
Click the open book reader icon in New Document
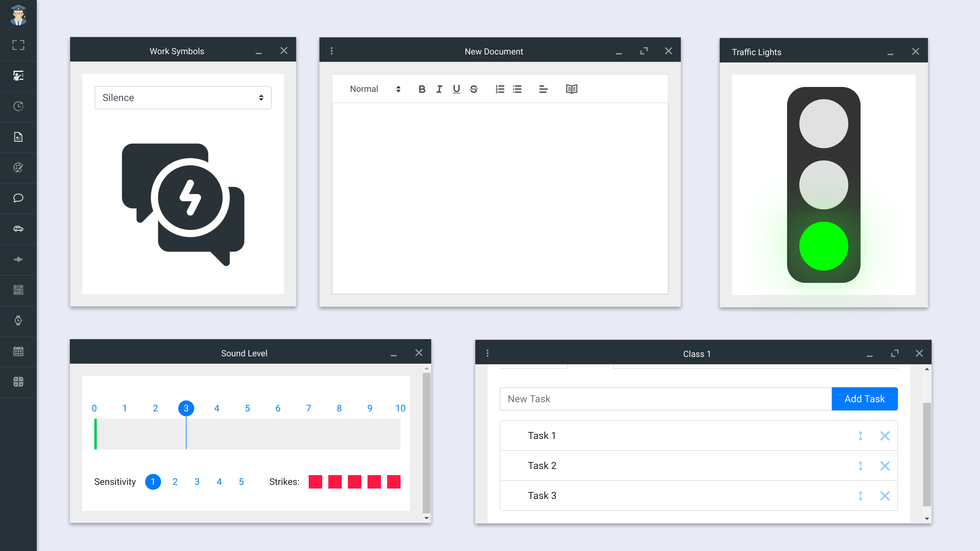(x=571, y=89)
